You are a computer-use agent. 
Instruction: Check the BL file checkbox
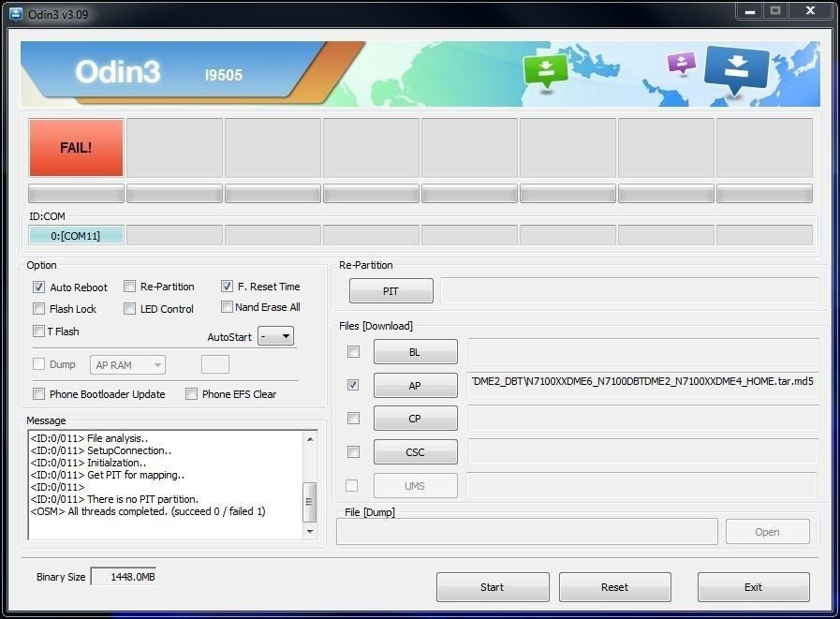pyautogui.click(x=353, y=351)
